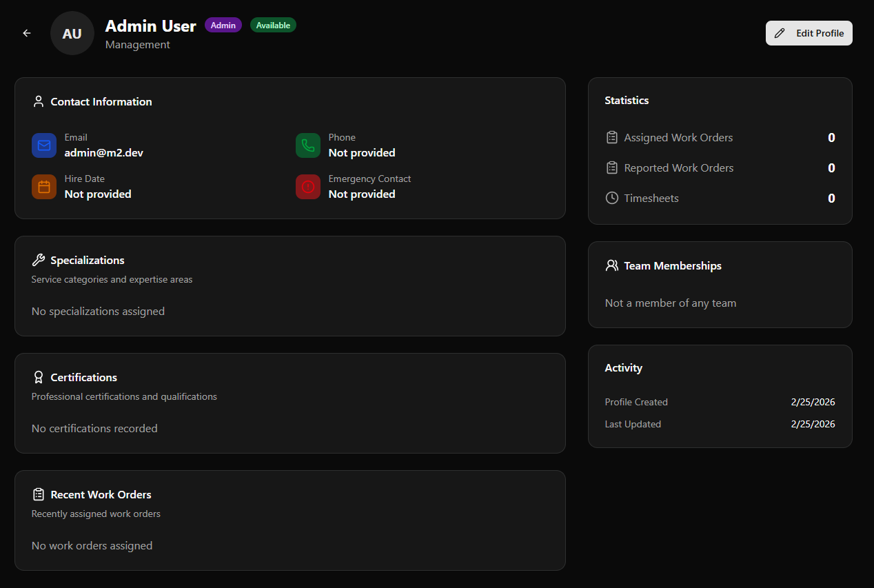
Task: Open the Edit Profile button
Action: click(809, 33)
